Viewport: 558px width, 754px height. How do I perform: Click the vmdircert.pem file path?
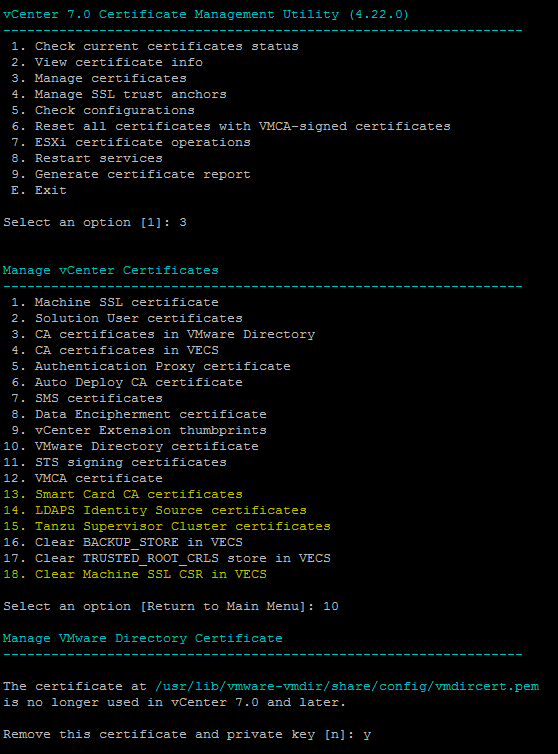pos(347,687)
